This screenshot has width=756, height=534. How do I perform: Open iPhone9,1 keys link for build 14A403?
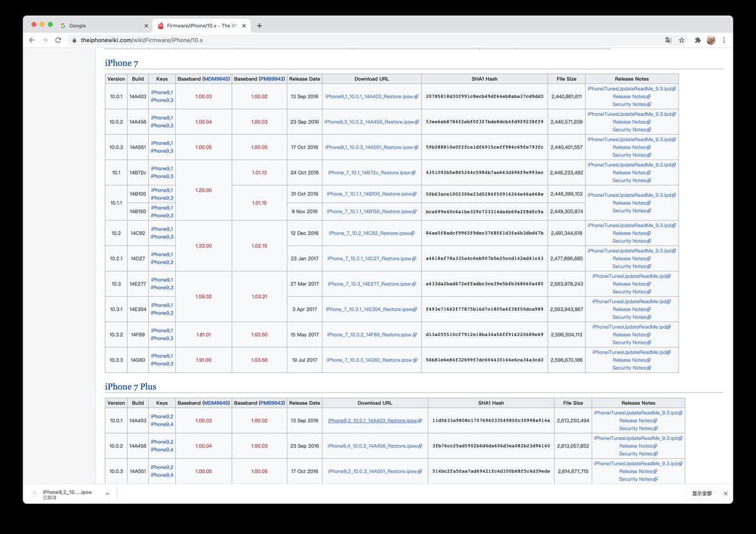click(x=162, y=93)
